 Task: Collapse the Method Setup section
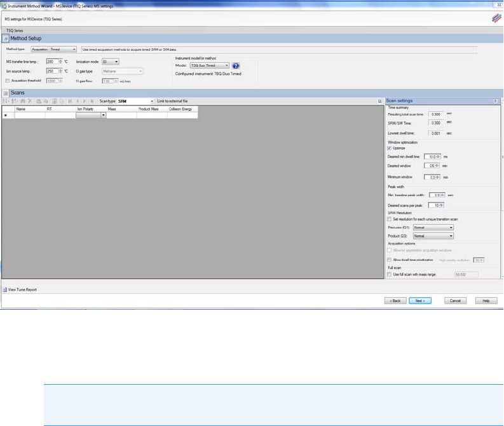click(6, 39)
